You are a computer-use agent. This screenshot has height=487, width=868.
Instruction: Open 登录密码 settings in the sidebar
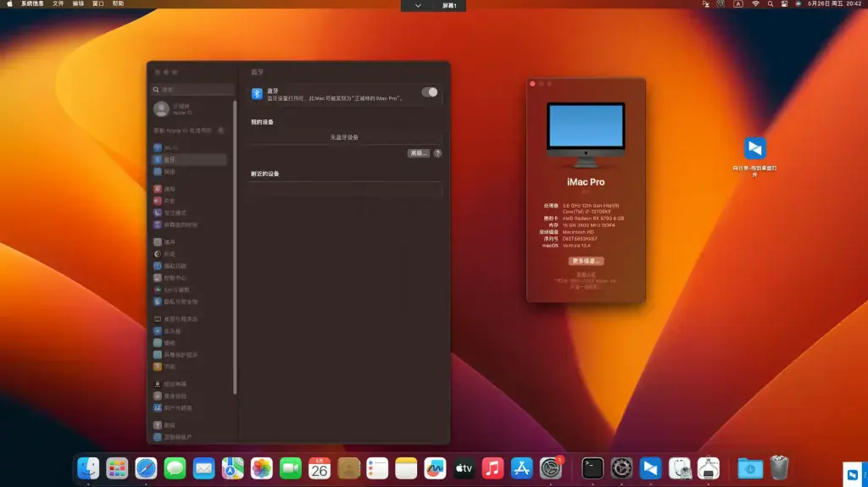189,396
